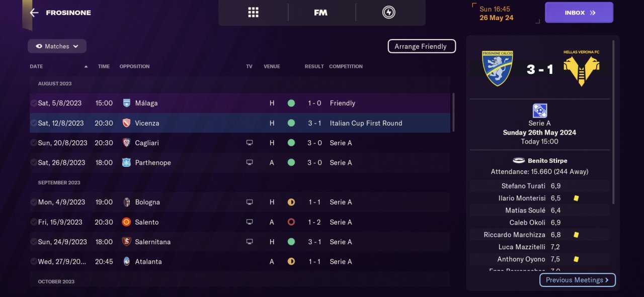Screen dimensions: 644x297
Task: Click the Hellas Verona club crest
Action: tap(581, 68)
